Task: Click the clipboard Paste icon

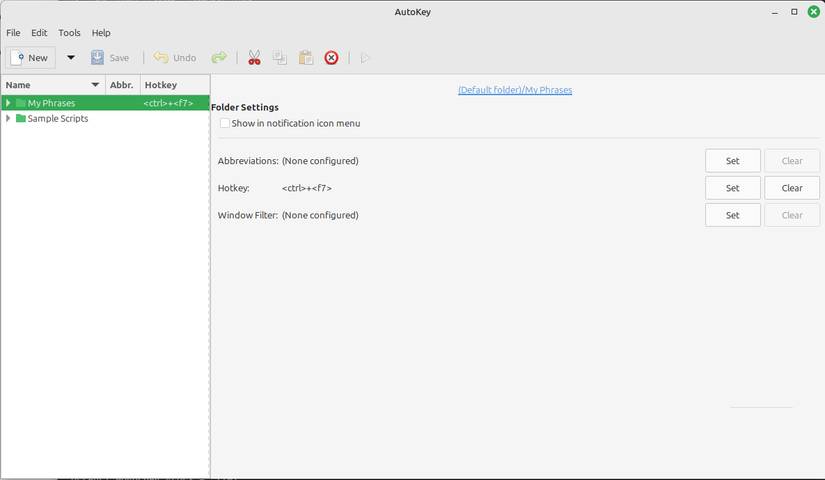Action: (x=306, y=58)
